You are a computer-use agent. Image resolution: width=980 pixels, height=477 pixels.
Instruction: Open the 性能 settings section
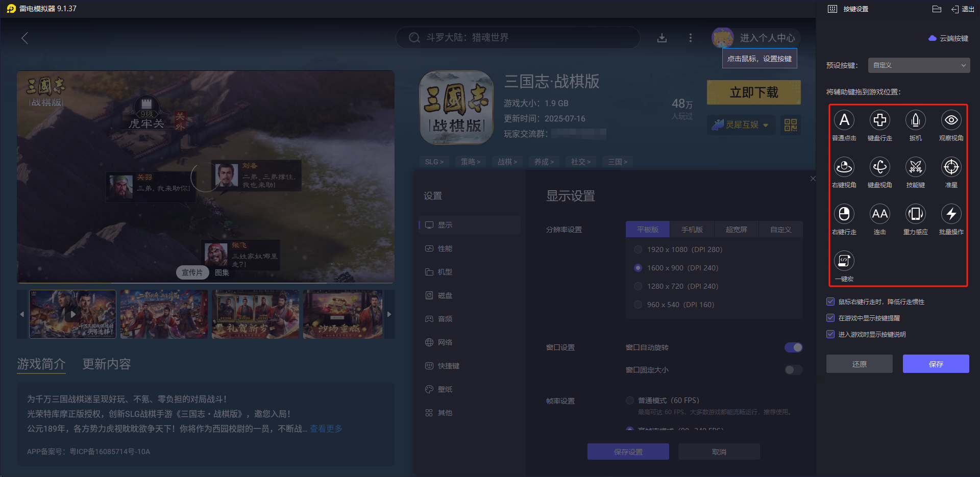470,248
